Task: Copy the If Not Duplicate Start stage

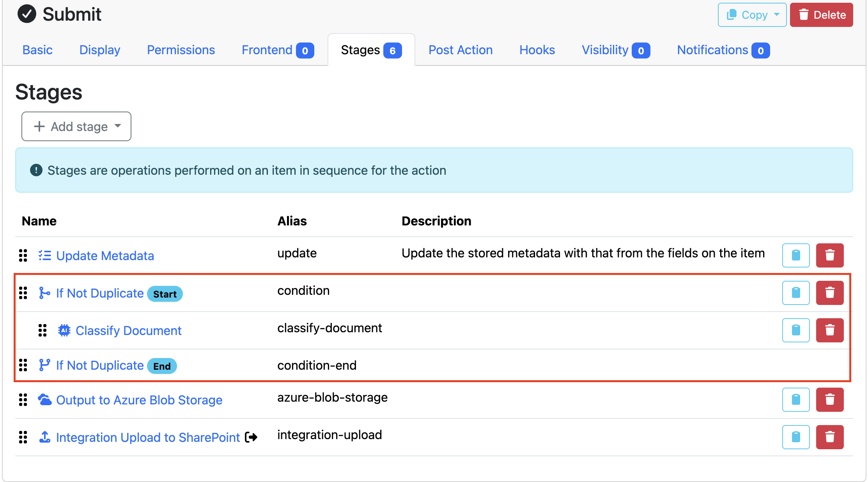Action: click(795, 293)
